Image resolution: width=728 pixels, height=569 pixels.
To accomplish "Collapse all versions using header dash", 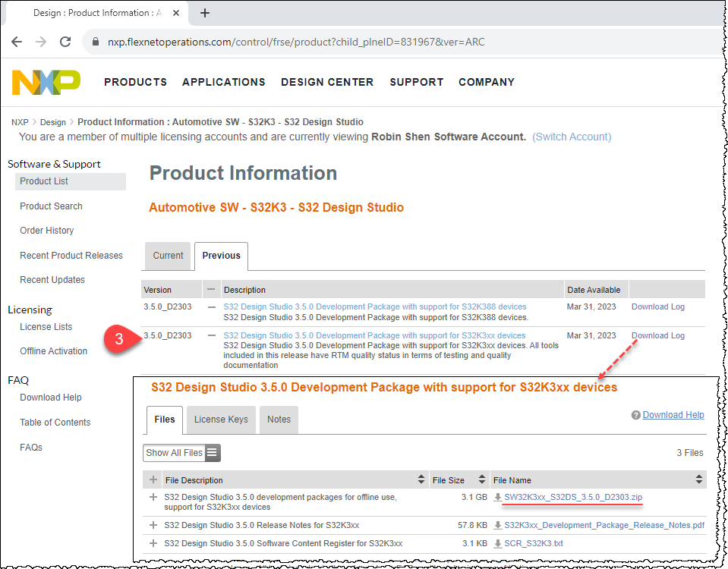I will [211, 289].
